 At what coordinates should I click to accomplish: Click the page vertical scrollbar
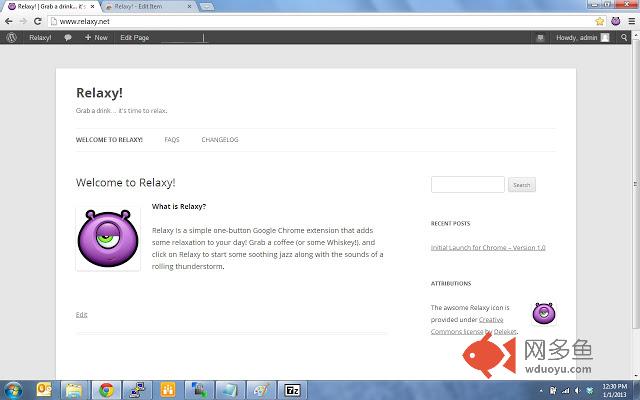coord(636,184)
